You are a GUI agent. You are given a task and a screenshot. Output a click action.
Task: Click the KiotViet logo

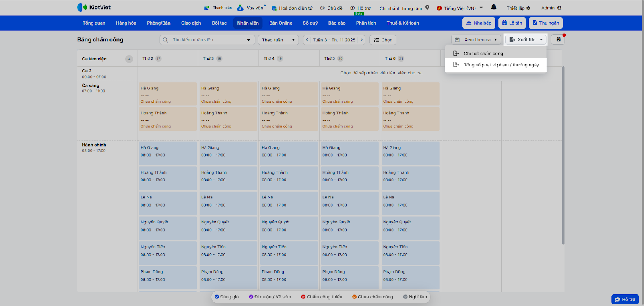[94, 8]
